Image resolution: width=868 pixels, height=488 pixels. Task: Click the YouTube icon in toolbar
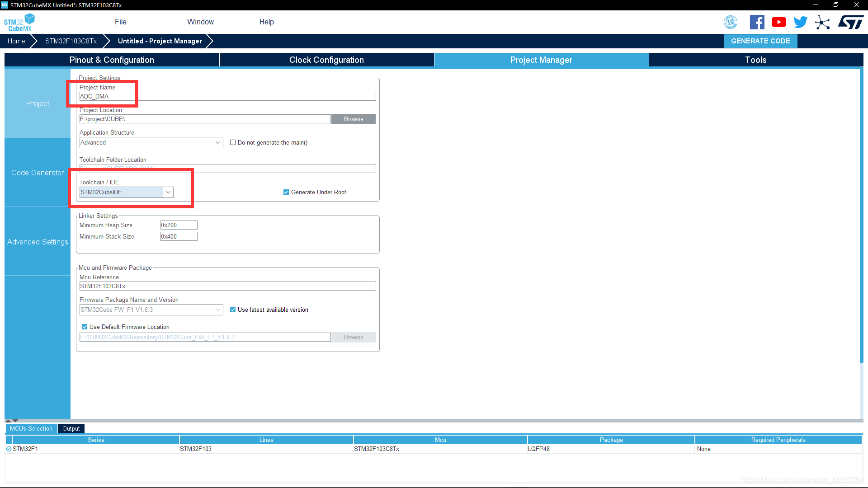pos(778,23)
